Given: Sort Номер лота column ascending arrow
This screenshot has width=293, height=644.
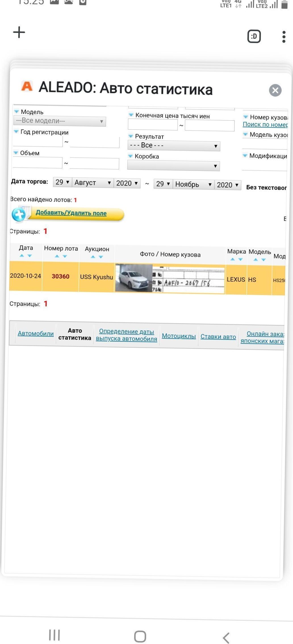Looking at the screenshot, I should (57, 256).
